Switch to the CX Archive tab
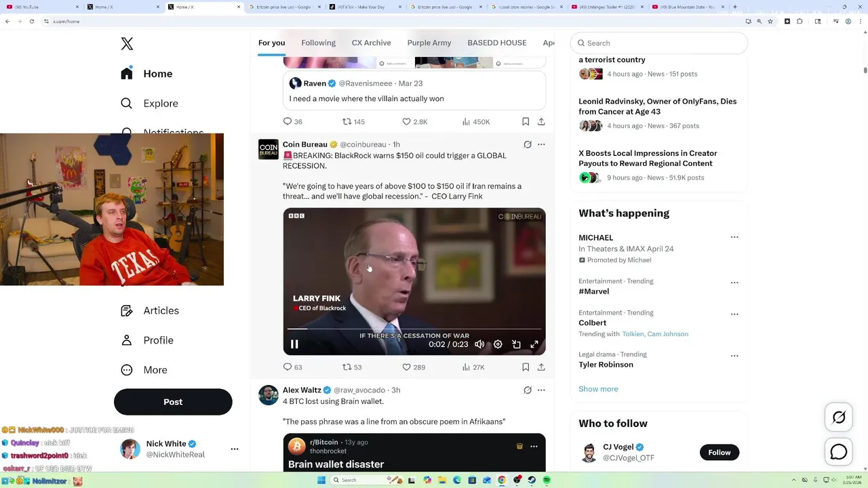This screenshot has width=868, height=488. tap(371, 43)
